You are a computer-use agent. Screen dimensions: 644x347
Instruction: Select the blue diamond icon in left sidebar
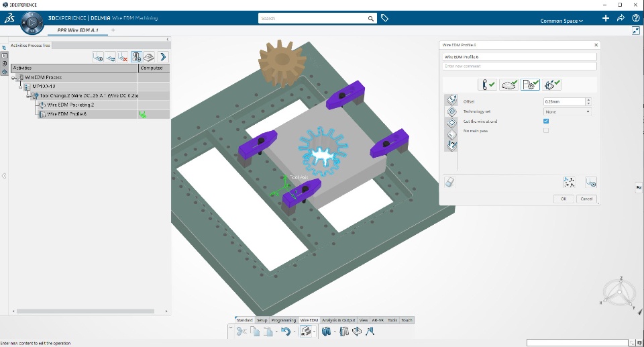point(5,72)
